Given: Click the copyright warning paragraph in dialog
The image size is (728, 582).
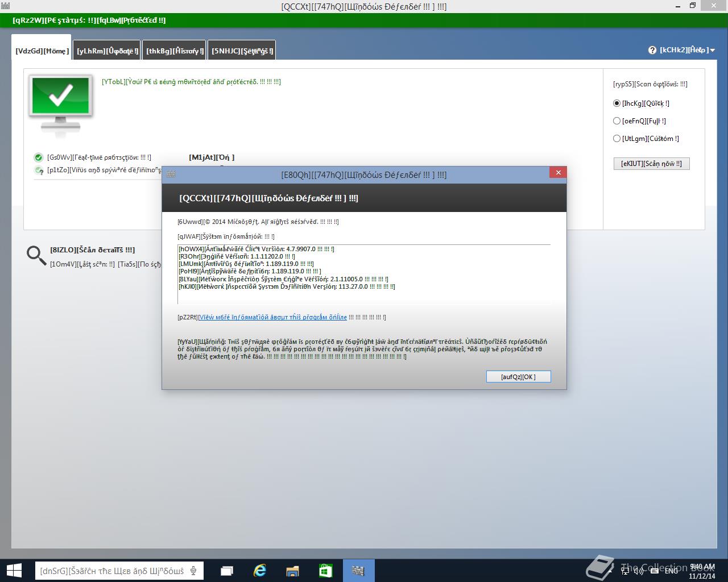Looking at the screenshot, I should tap(362, 349).
